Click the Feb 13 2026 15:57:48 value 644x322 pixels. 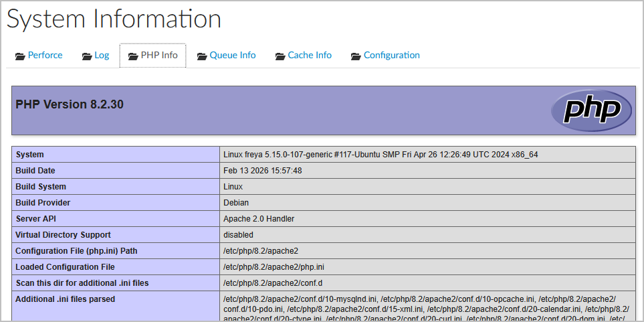pyautogui.click(x=262, y=171)
